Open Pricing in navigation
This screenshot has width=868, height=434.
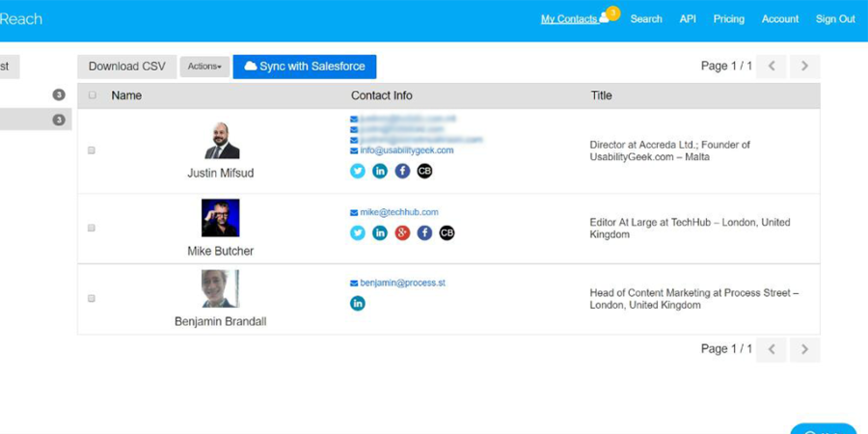coord(728,19)
